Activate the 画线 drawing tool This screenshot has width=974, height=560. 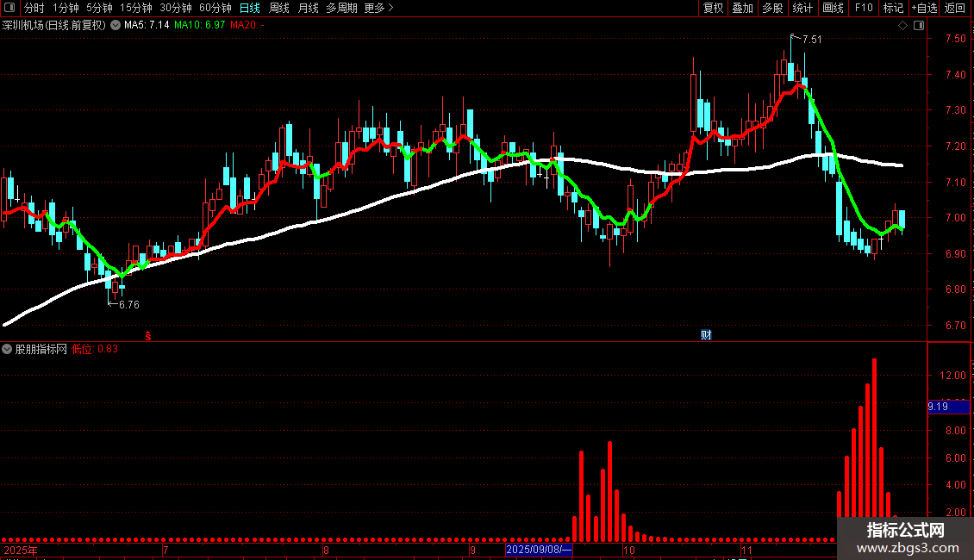point(833,8)
